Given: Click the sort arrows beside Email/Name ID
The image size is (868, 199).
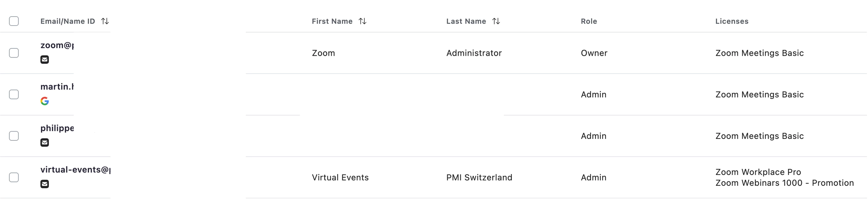Looking at the screenshot, I should pos(105,21).
